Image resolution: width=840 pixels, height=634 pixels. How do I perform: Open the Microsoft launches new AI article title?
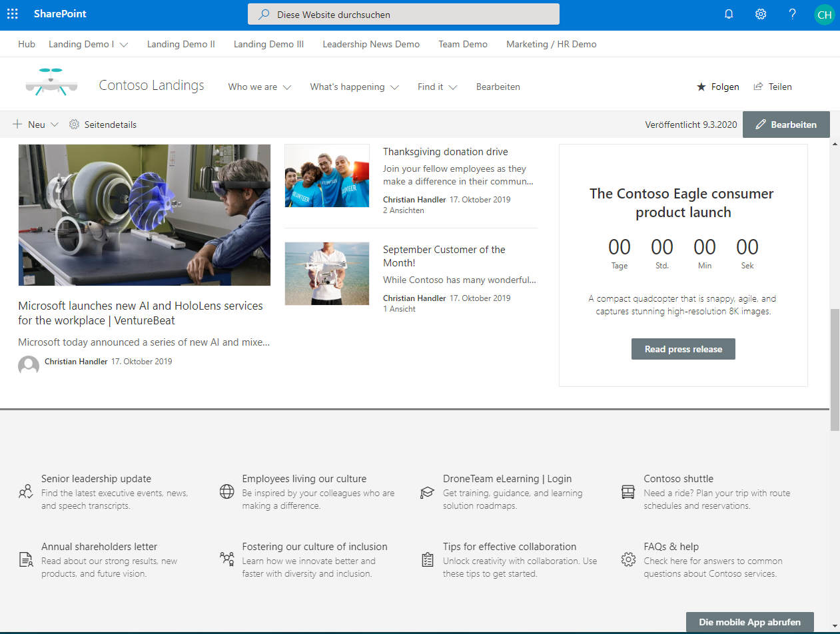tap(141, 313)
